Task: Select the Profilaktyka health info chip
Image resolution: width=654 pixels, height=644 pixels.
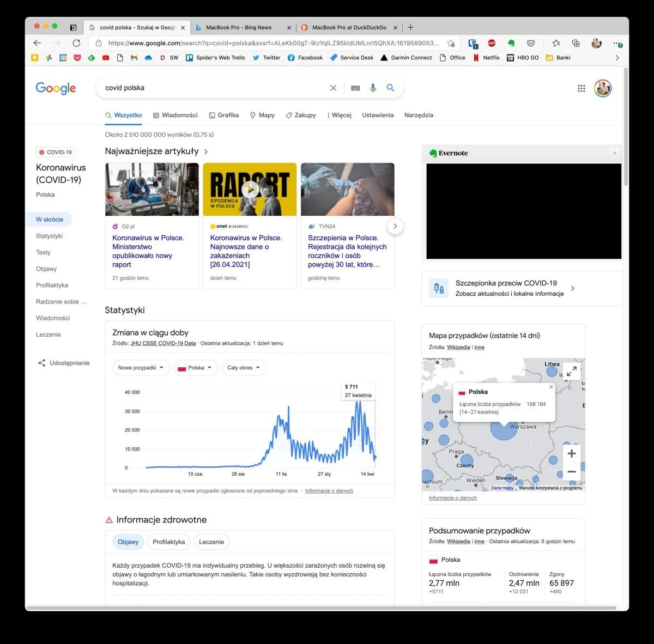Action: coord(168,542)
